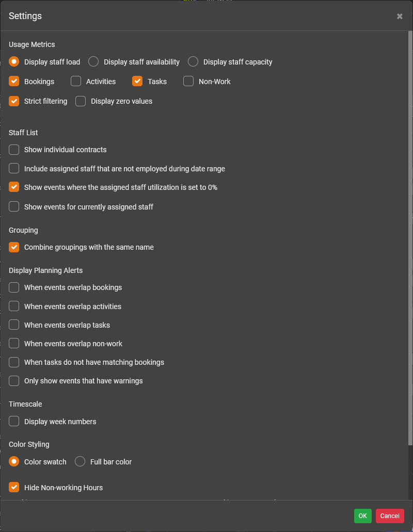Screen dimensions: 413x532
Task: Check Only show events that have warnings
Action: pos(14,381)
